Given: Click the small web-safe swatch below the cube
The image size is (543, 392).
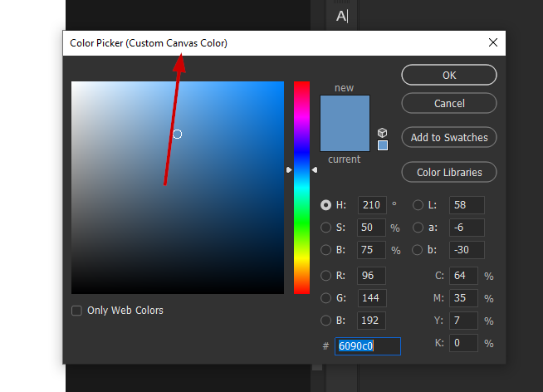Looking at the screenshot, I should [382, 145].
